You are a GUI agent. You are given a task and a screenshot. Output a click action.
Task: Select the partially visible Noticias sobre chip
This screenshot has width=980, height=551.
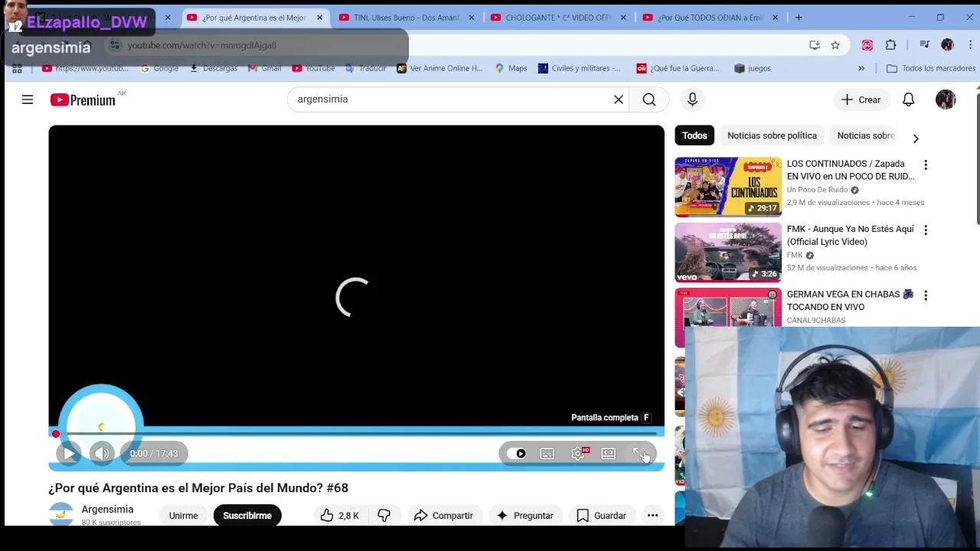[865, 135]
